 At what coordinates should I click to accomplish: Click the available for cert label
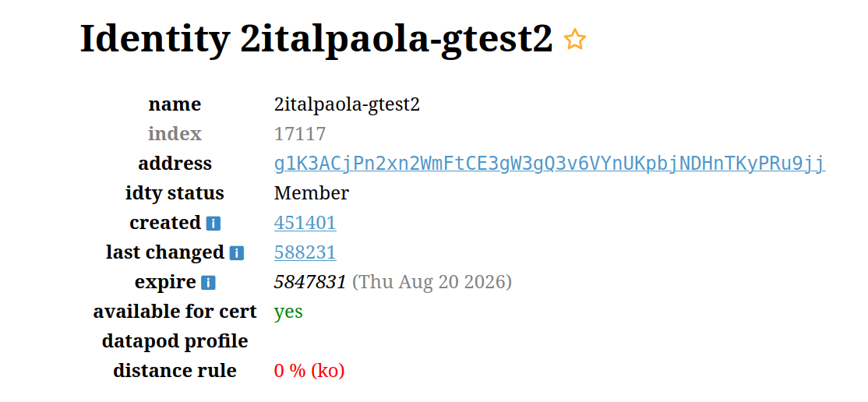click(x=175, y=312)
